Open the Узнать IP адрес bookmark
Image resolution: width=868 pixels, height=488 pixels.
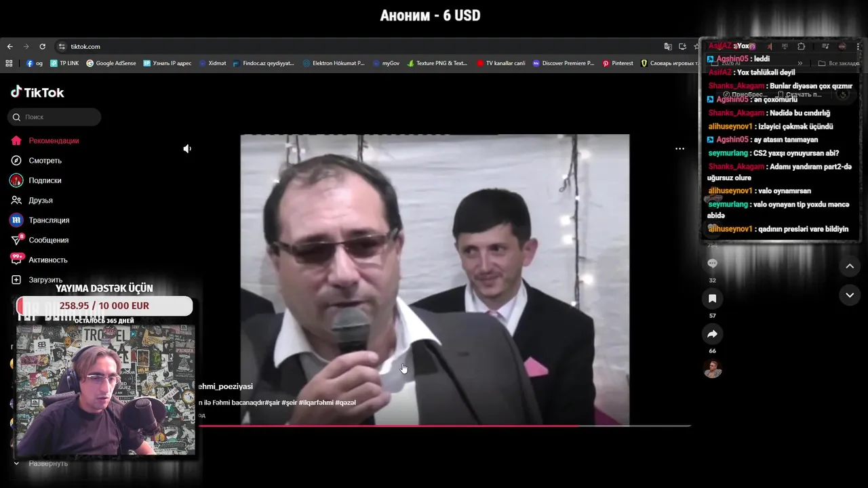(x=167, y=63)
